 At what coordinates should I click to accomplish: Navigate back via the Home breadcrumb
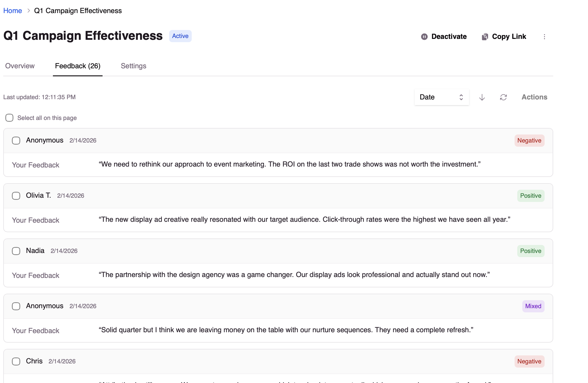point(12,10)
